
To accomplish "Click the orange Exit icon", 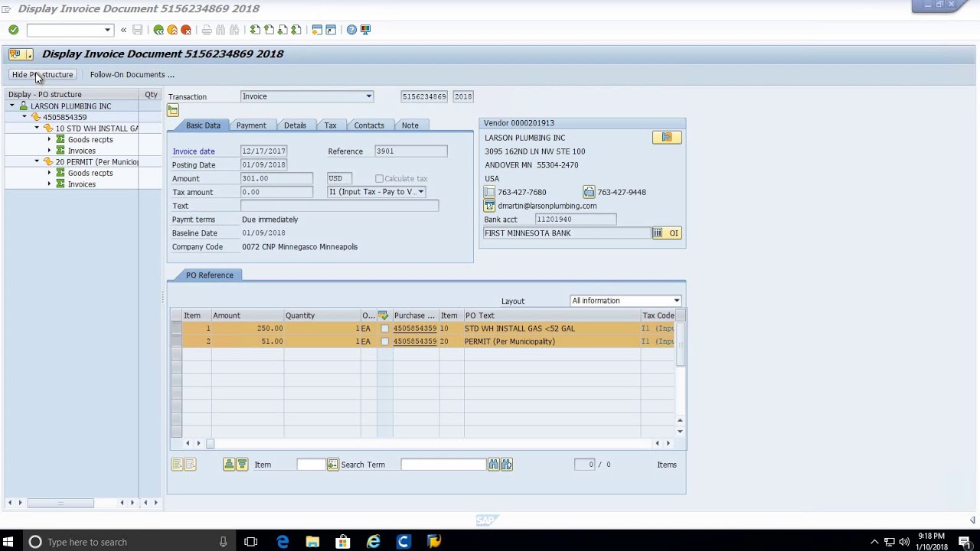I will [x=172, y=30].
